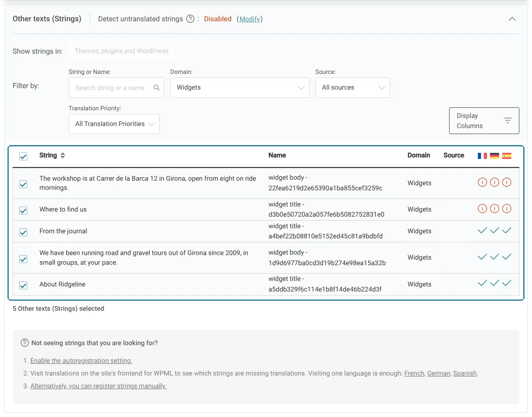Uncheck the From the journal row
The image size is (532, 417).
pos(23,232)
